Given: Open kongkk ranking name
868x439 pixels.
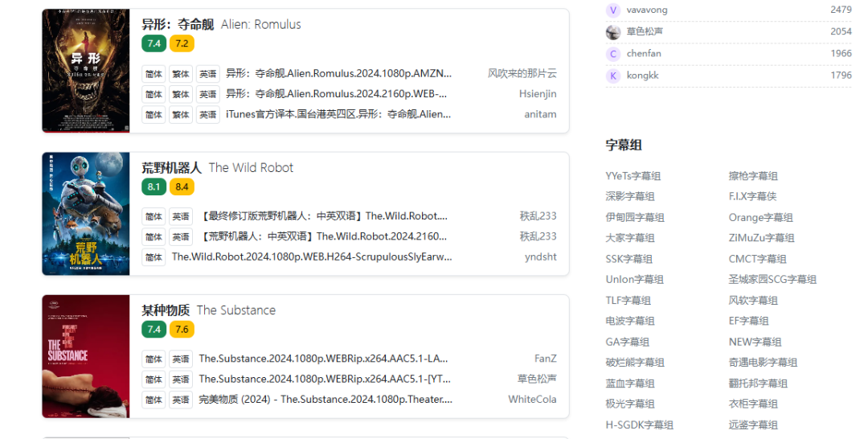Looking at the screenshot, I should tap(643, 76).
